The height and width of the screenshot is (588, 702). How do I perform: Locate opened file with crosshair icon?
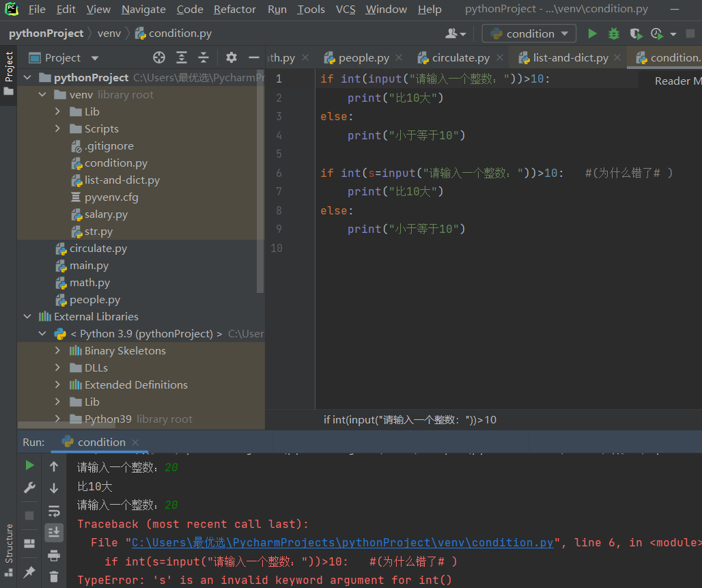click(159, 57)
